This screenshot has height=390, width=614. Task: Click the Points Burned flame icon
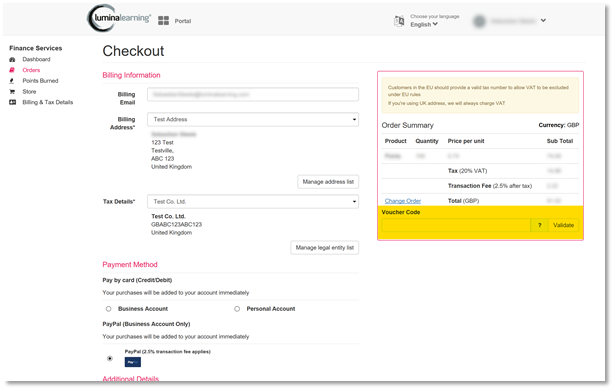click(12, 81)
